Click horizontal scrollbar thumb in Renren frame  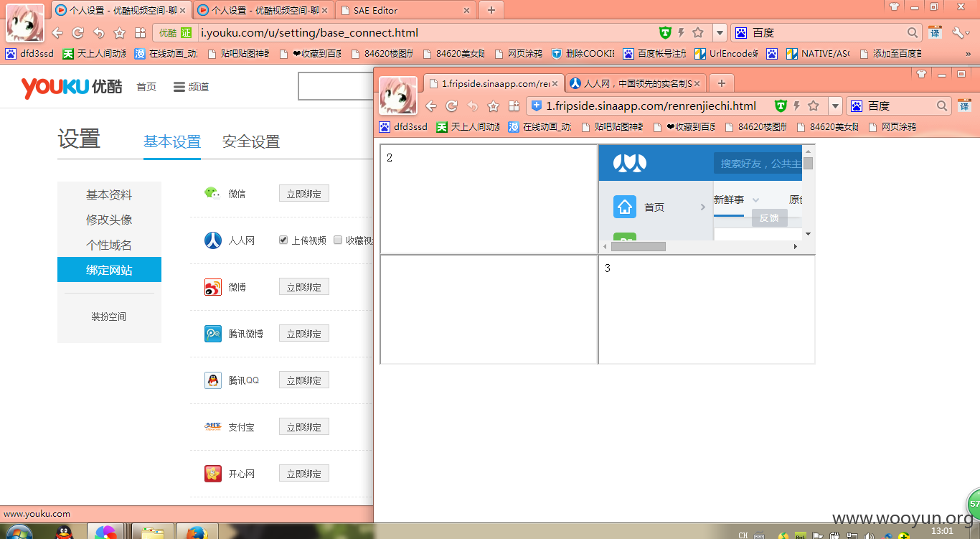point(638,246)
